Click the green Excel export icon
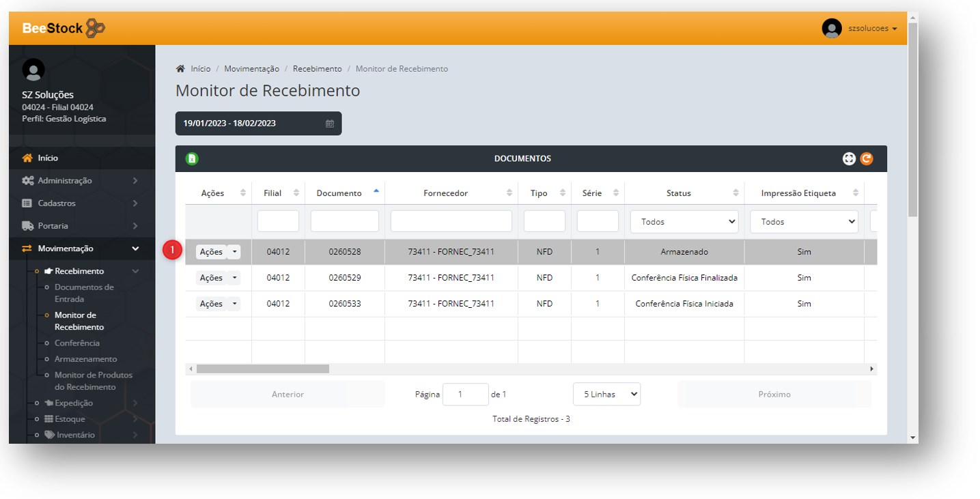 tap(192, 158)
